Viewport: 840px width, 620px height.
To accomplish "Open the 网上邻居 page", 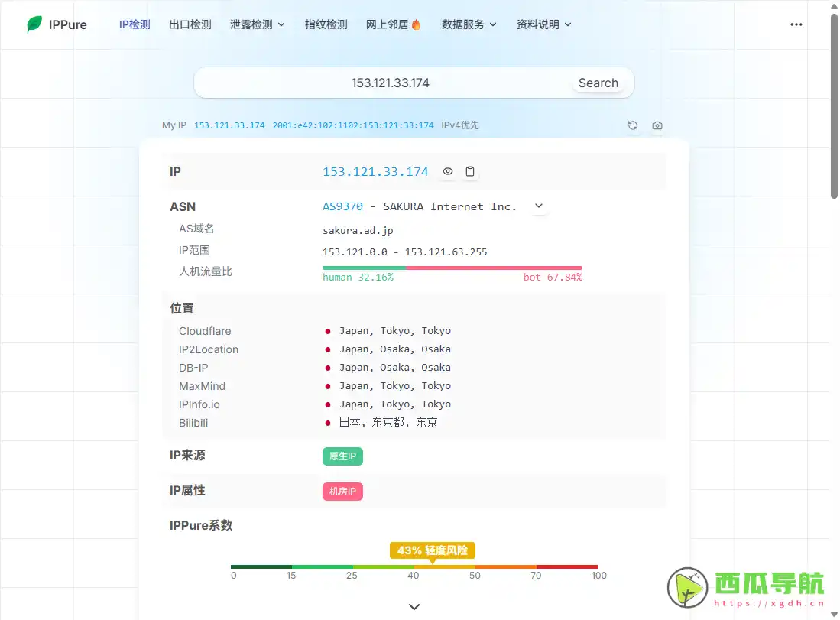I will pos(387,24).
